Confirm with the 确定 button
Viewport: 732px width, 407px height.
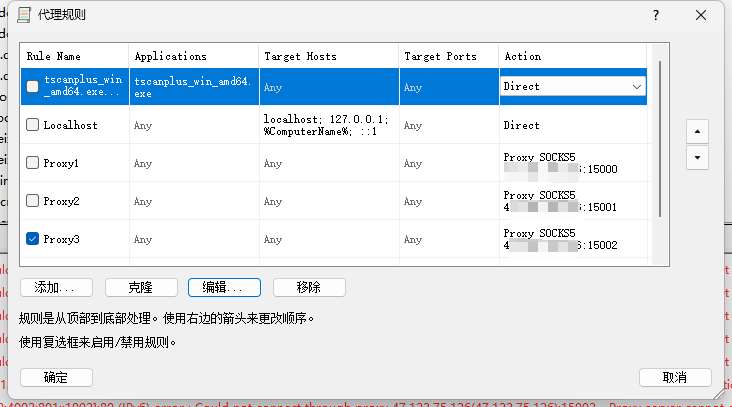click(56, 377)
